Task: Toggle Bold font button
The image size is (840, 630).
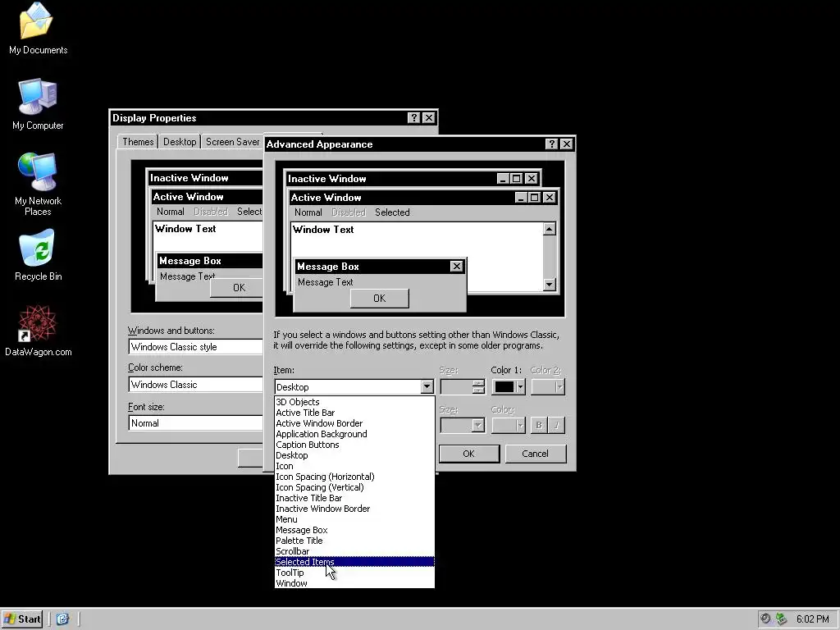Action: pos(538,426)
